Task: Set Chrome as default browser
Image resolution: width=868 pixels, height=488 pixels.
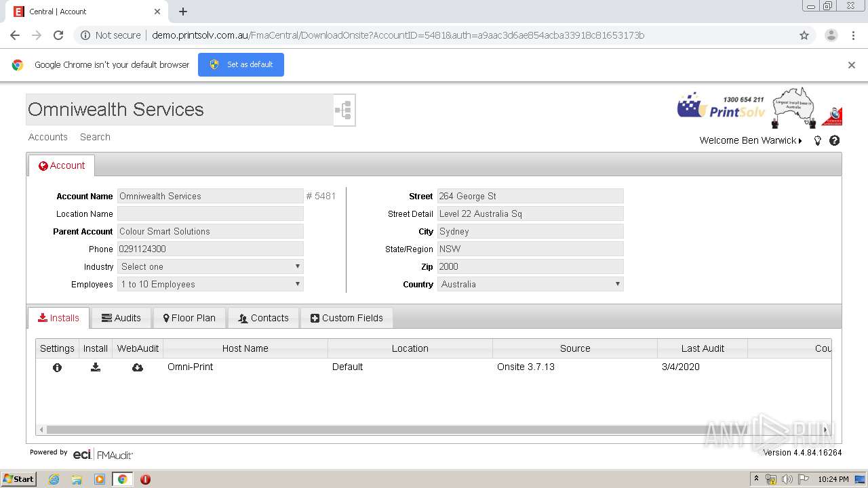Action: click(x=241, y=65)
